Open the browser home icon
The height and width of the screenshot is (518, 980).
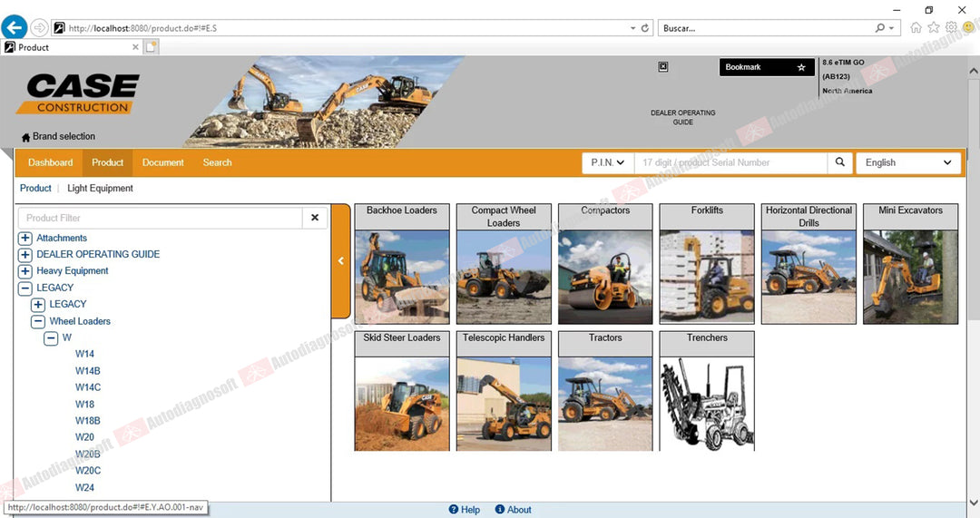tap(916, 27)
